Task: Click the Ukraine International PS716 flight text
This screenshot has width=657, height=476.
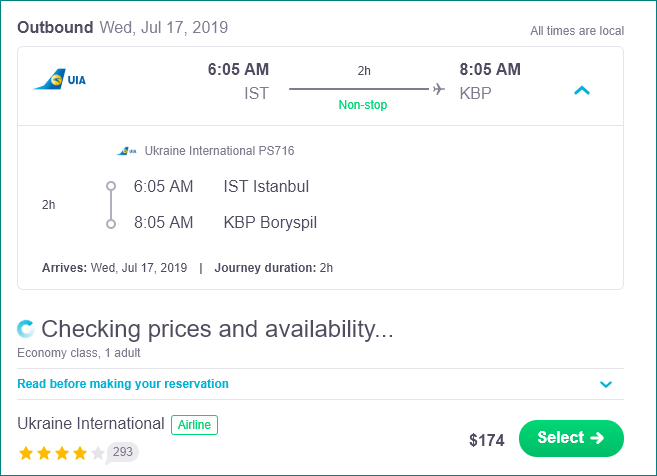Action: (219, 151)
